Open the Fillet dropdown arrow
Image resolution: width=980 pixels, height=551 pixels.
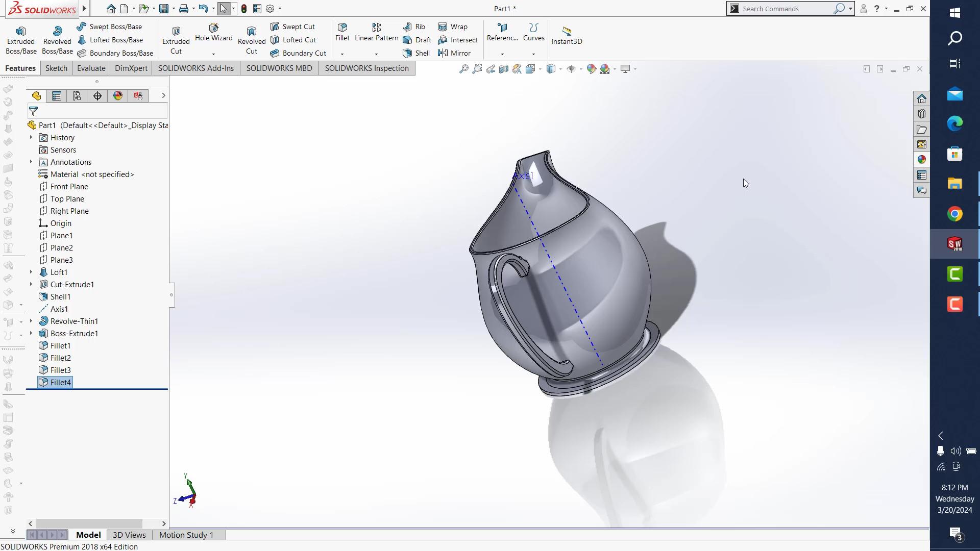[x=342, y=54]
